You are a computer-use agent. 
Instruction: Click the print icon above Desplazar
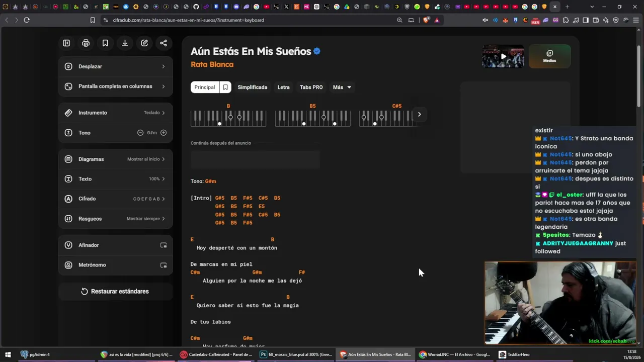coord(86,43)
